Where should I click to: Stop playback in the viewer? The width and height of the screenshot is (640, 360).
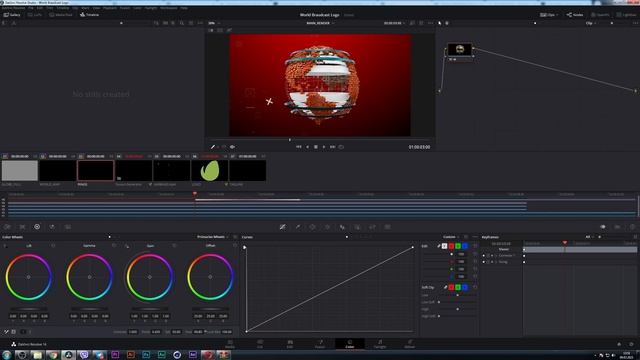(x=316, y=147)
